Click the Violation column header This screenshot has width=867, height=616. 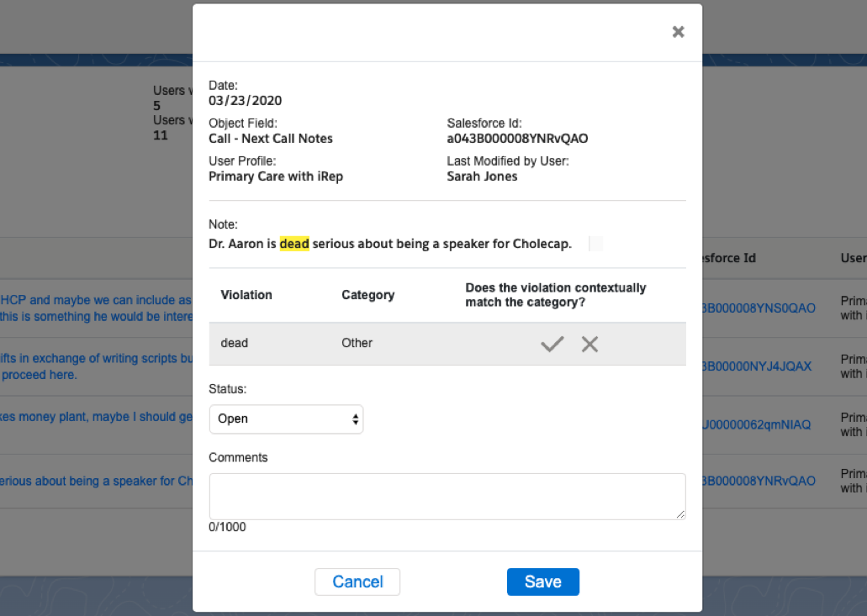246,295
